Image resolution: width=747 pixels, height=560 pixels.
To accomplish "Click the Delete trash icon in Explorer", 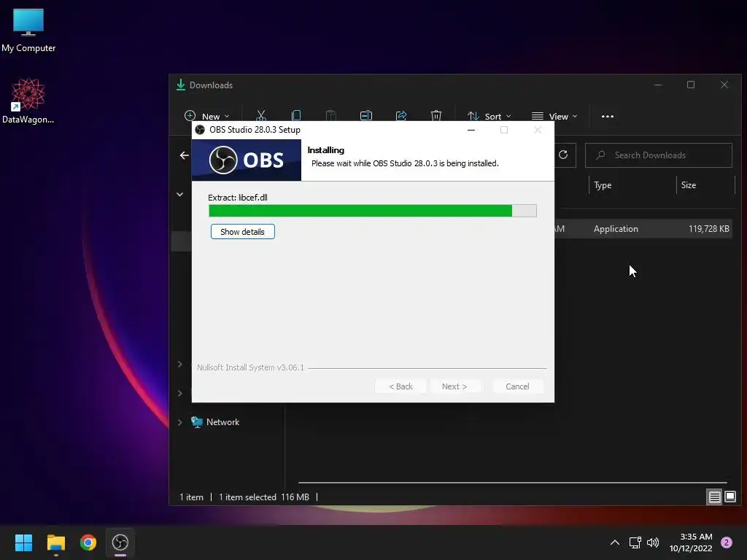I will point(436,116).
